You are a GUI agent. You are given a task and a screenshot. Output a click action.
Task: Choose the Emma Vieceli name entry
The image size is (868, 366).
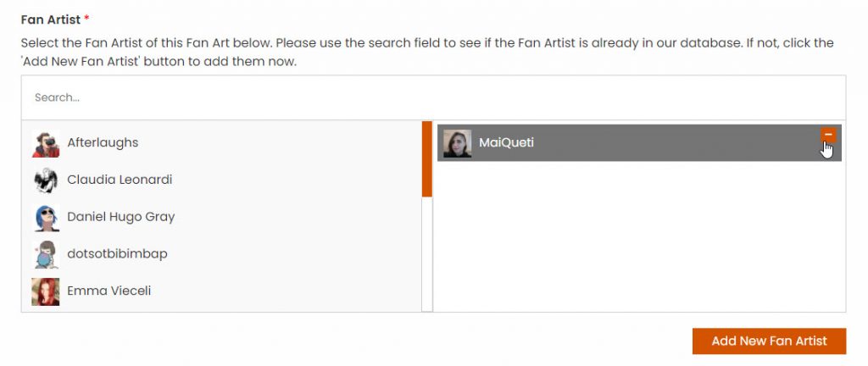point(108,291)
